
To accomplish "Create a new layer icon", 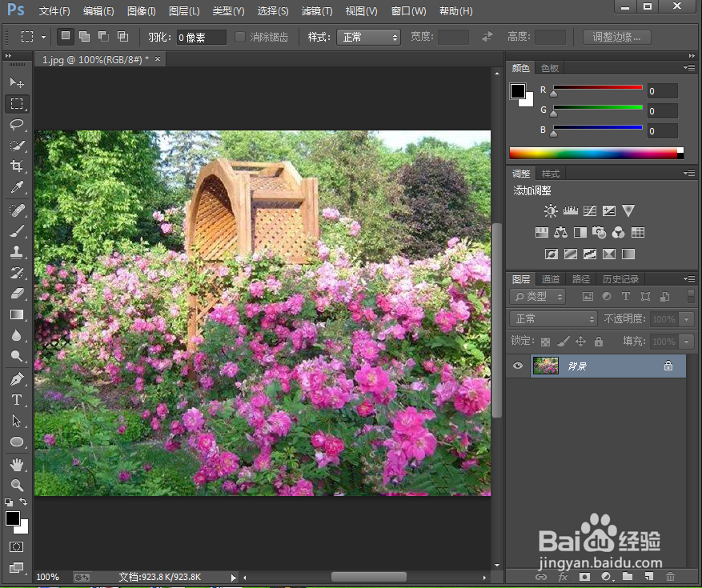I will coord(648,576).
